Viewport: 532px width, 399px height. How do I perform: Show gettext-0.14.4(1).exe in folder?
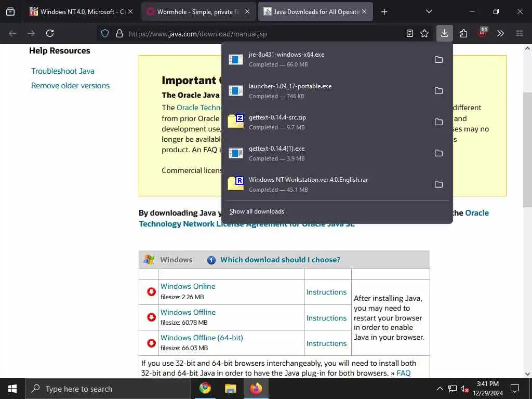point(438,153)
